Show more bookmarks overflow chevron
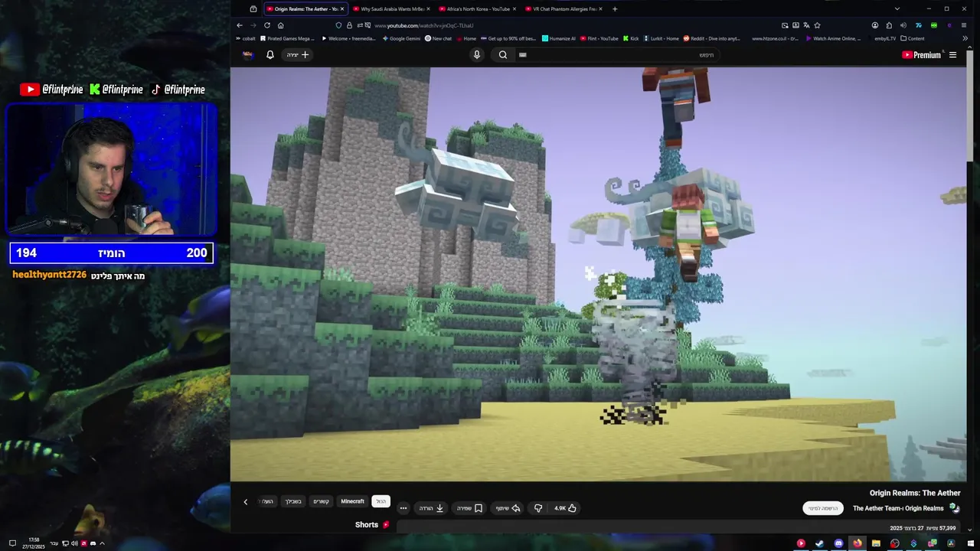980x551 pixels. [965, 38]
